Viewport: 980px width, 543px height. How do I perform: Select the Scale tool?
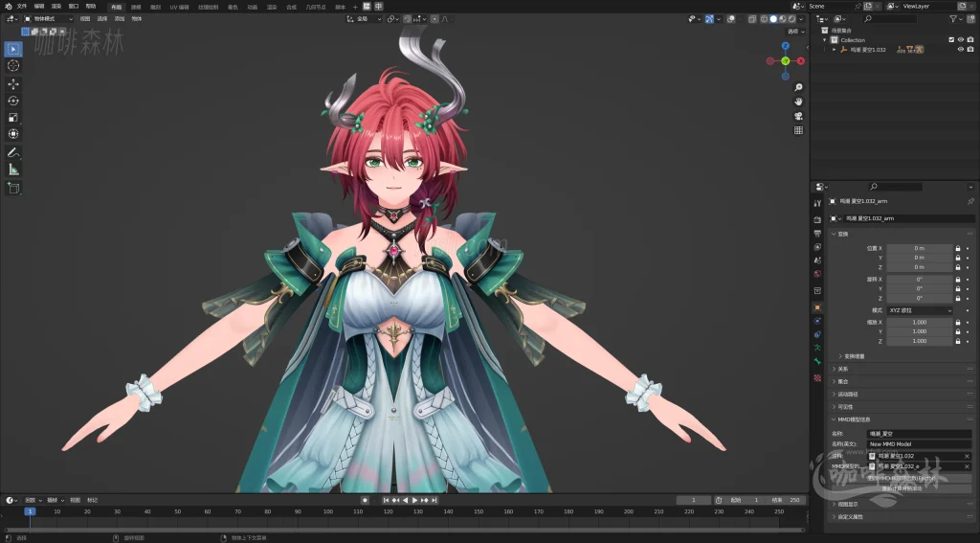13,118
